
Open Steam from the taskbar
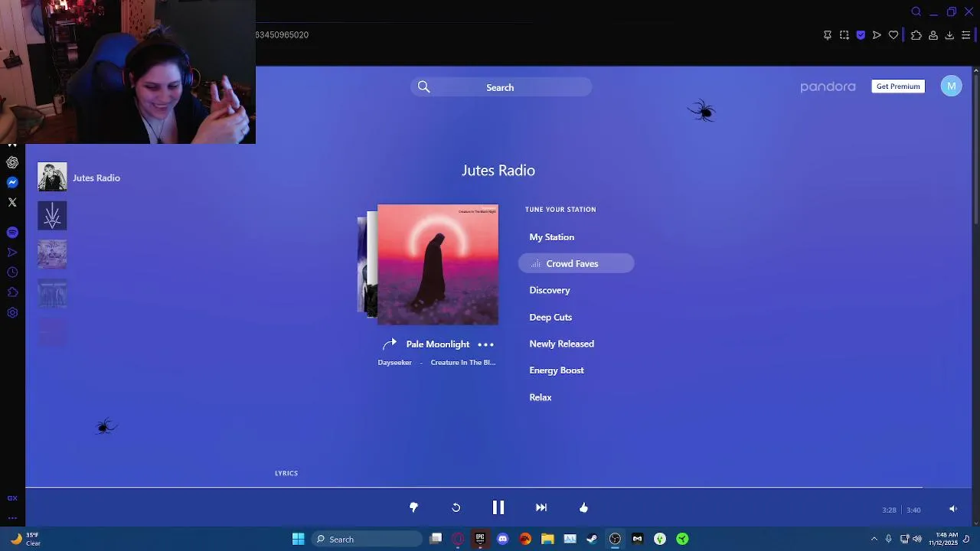pyautogui.click(x=592, y=539)
